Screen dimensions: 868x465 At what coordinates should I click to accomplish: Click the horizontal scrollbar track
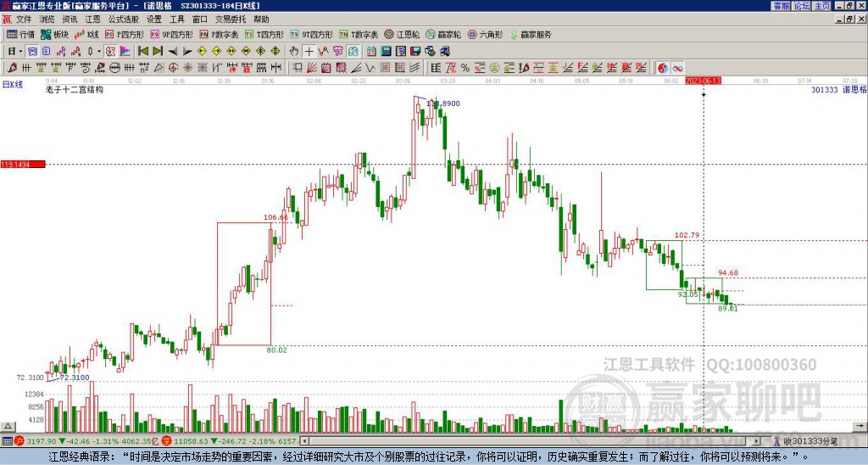(531, 441)
